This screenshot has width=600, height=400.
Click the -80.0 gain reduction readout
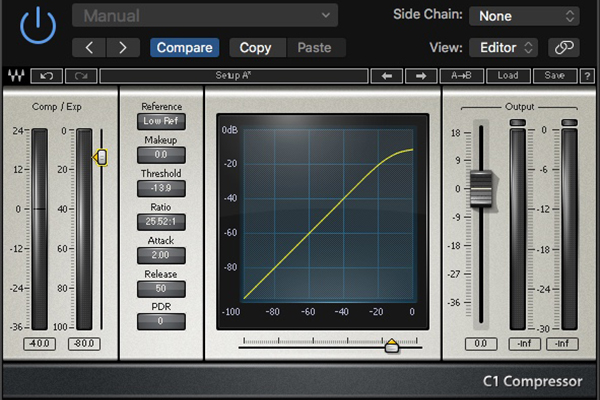pyautogui.click(x=84, y=344)
